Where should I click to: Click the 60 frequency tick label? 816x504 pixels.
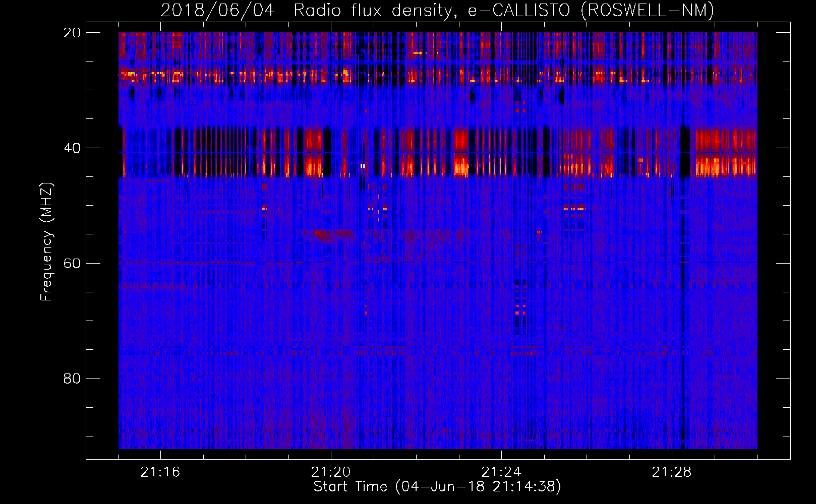pos(72,263)
